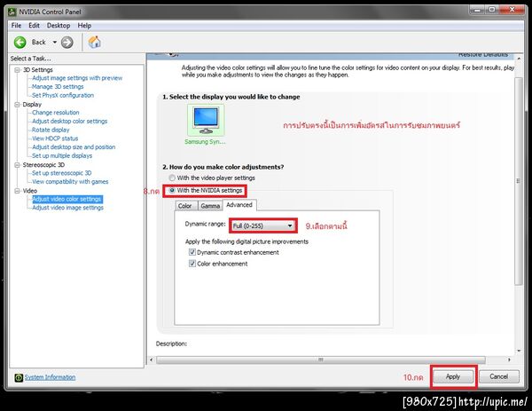Viewport: 532px width, 411px height.
Task: Click the Video category label
Action: pos(30,191)
